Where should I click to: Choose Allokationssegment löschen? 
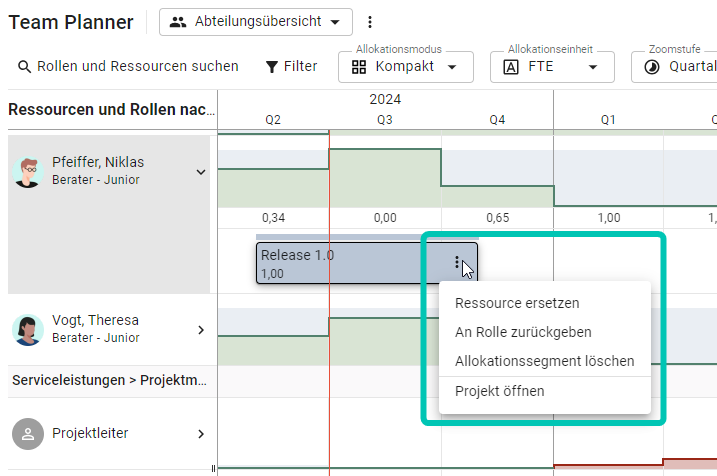(x=545, y=361)
